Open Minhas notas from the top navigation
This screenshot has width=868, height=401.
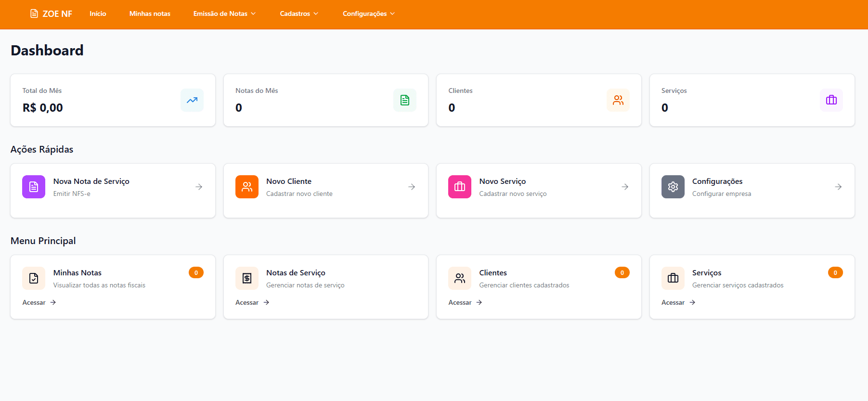pyautogui.click(x=150, y=13)
